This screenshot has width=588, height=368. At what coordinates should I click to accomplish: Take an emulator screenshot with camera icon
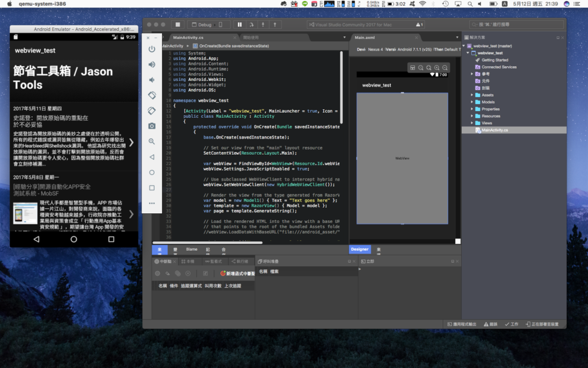coord(152,126)
